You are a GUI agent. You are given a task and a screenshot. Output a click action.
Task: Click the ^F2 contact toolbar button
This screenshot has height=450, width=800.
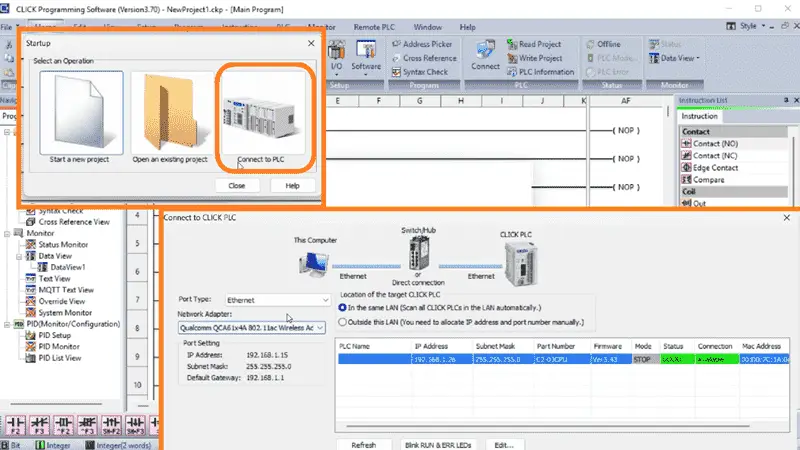tap(63, 425)
